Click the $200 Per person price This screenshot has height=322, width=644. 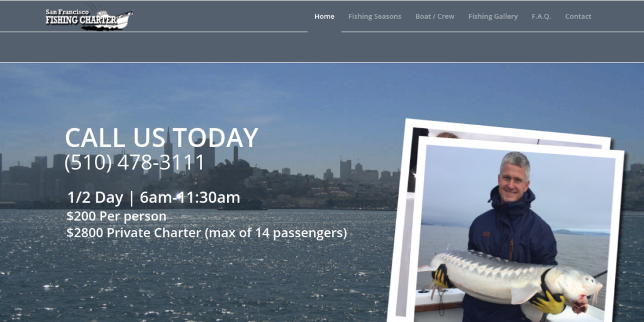(x=116, y=216)
